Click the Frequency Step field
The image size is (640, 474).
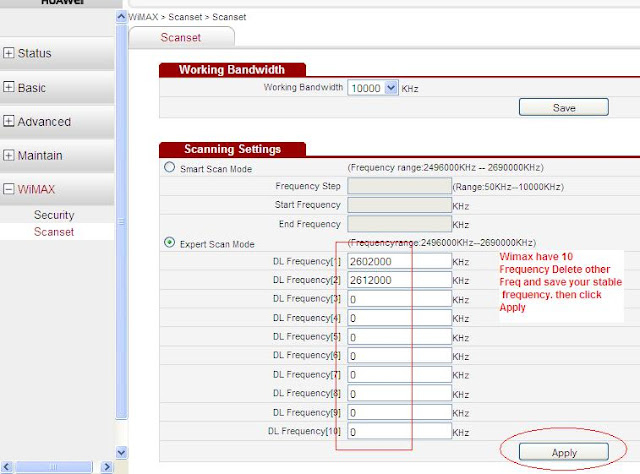pos(399,186)
